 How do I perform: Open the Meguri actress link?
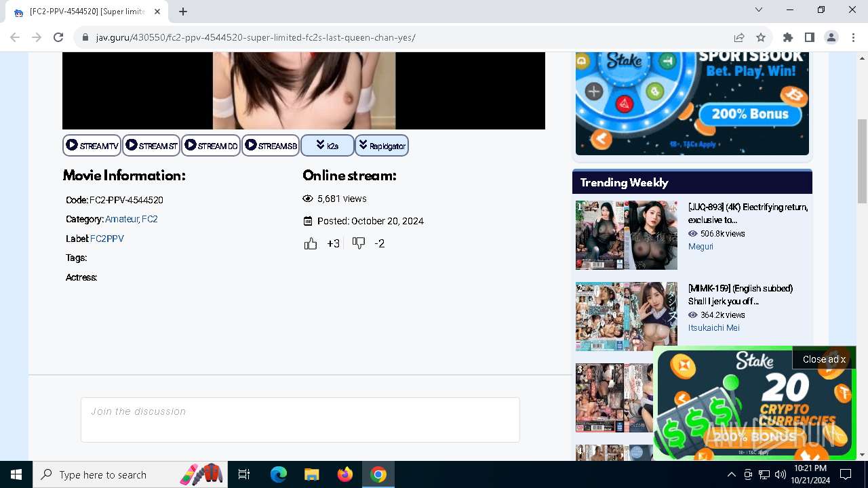pos(701,247)
